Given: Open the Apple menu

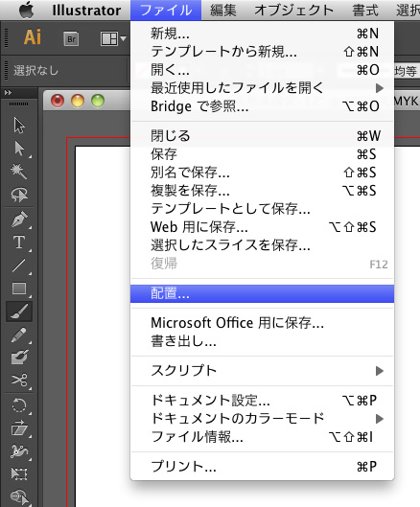Looking at the screenshot, I should tap(26, 11).
